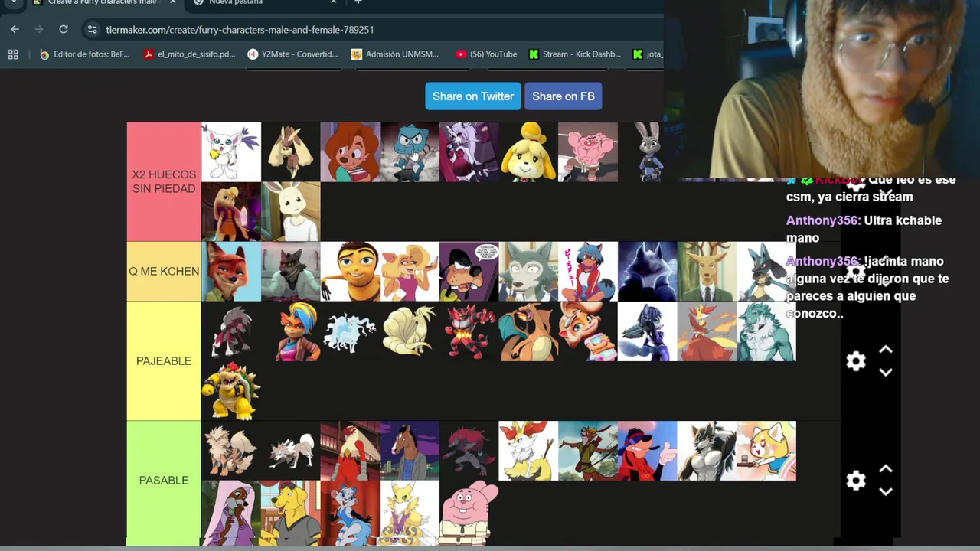Select the Robin Hood fox thumbnail
The height and width of the screenshot is (551, 980).
[588, 451]
